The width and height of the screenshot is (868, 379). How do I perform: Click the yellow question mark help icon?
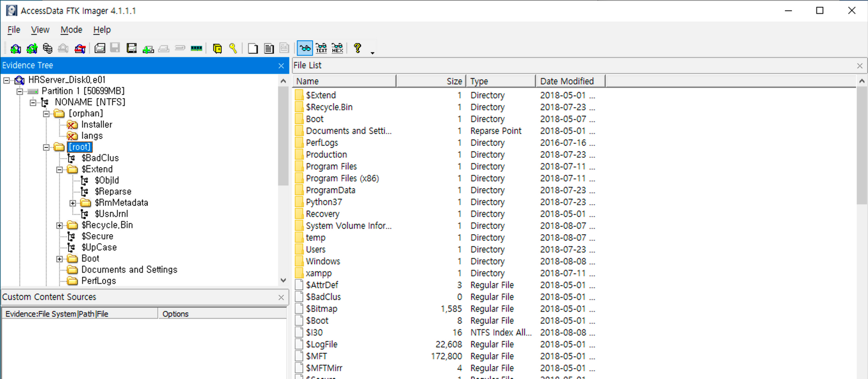tap(358, 49)
